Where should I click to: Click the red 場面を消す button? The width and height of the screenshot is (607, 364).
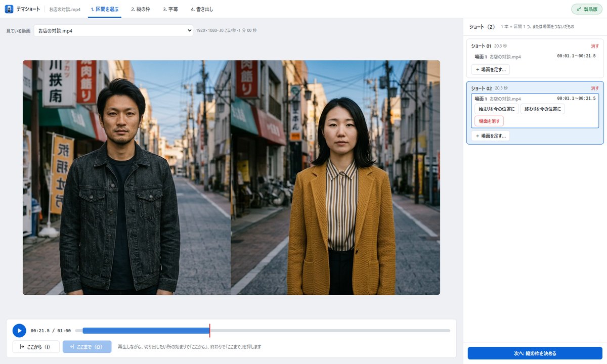click(489, 121)
